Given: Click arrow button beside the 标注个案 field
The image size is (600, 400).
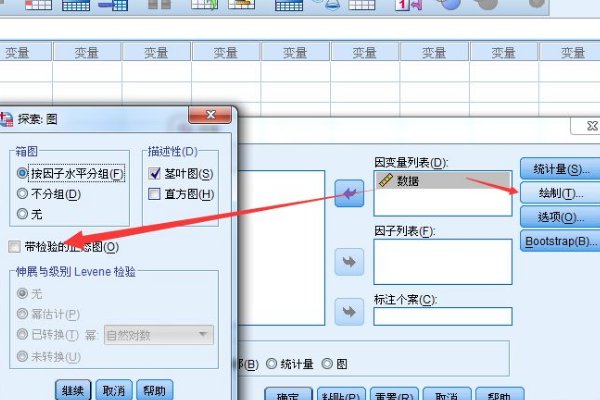Looking at the screenshot, I should tap(349, 312).
